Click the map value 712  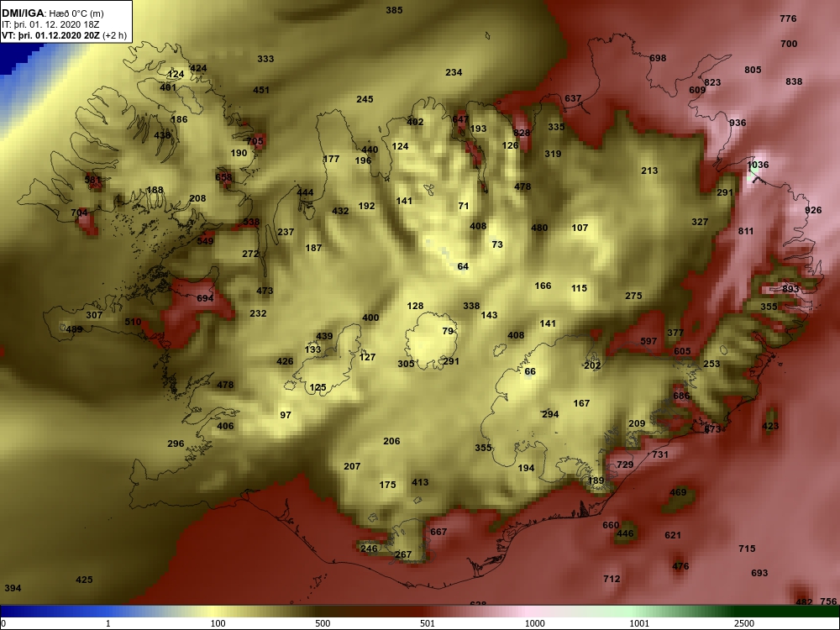click(612, 579)
